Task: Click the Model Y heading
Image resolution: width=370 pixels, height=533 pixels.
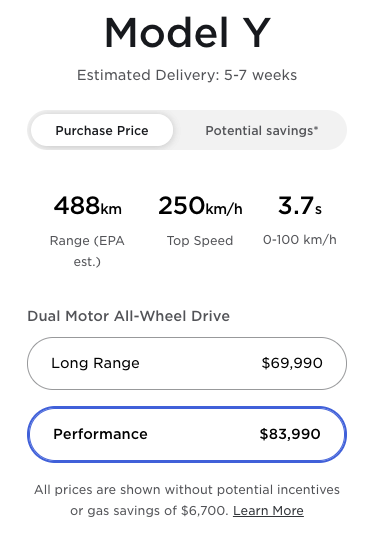Action: (x=187, y=33)
